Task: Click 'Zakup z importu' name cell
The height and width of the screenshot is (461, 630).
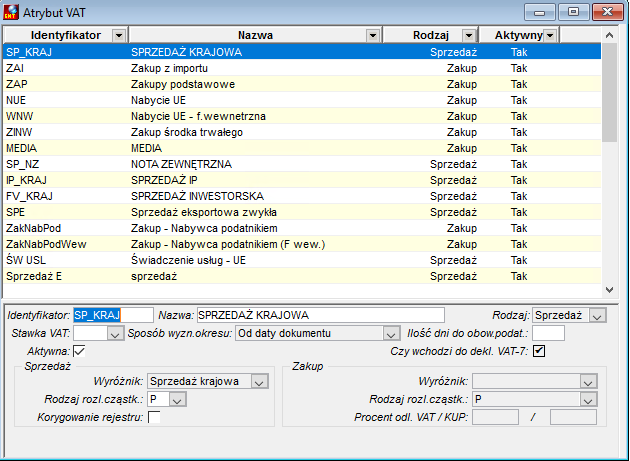Action: coord(169,68)
